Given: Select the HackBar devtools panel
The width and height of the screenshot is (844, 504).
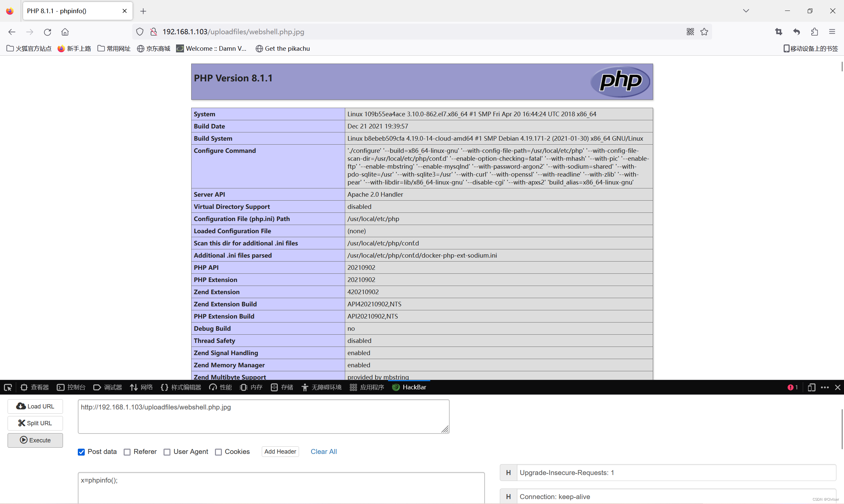Looking at the screenshot, I should coord(409,387).
